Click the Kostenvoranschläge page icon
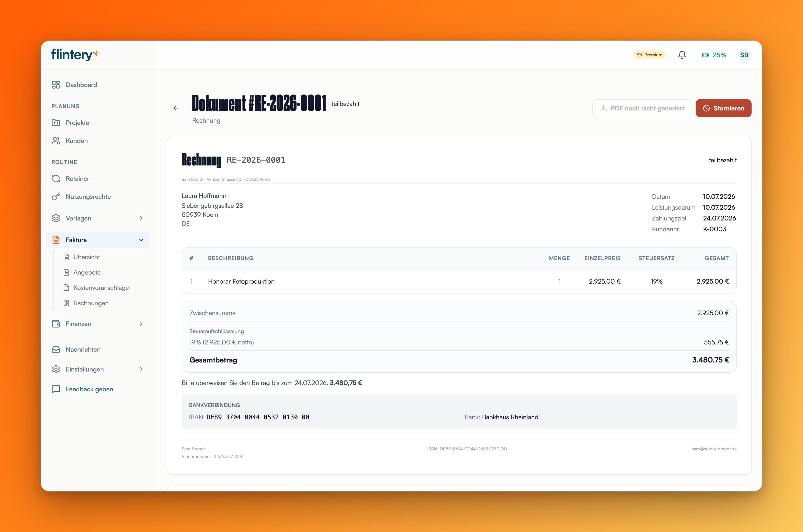The height and width of the screenshot is (532, 803). point(67,288)
